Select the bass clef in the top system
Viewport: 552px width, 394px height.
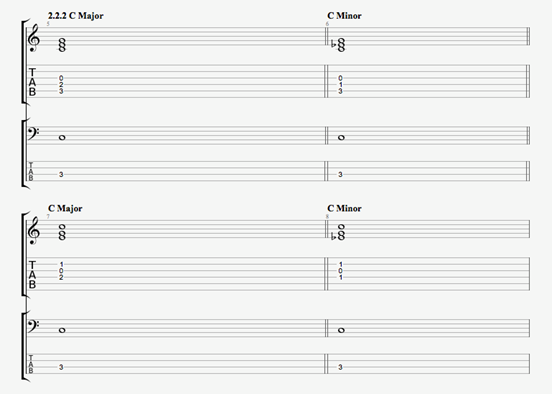point(33,134)
